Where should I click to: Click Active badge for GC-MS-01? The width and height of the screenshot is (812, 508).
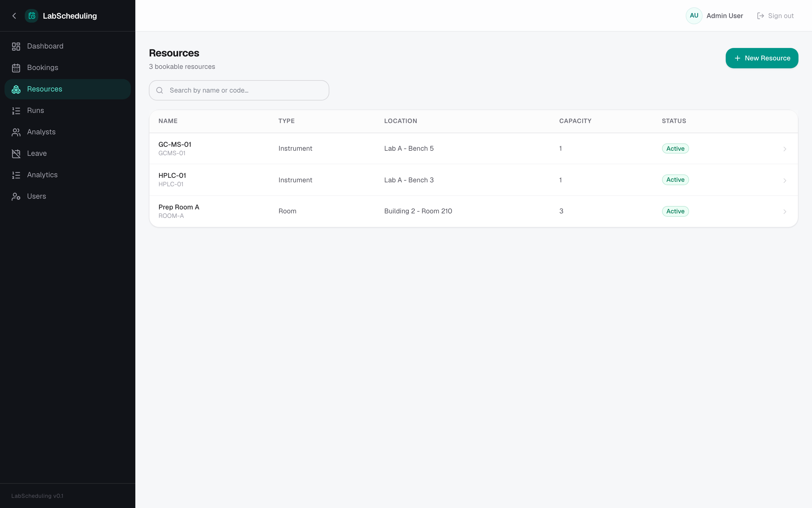(x=675, y=148)
